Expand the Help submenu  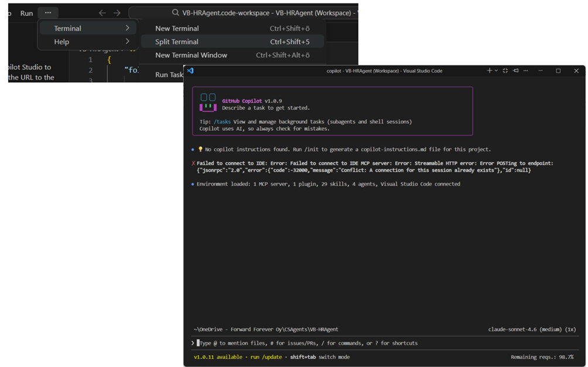coord(87,42)
